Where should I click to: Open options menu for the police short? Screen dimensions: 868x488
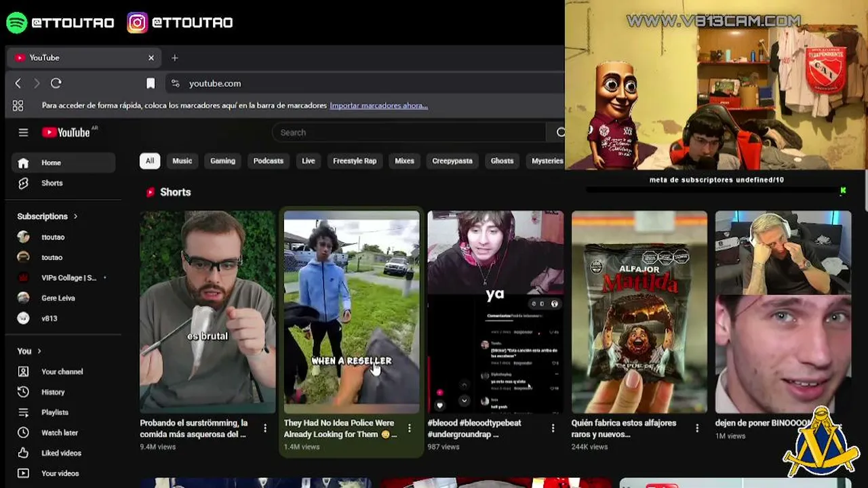click(409, 428)
